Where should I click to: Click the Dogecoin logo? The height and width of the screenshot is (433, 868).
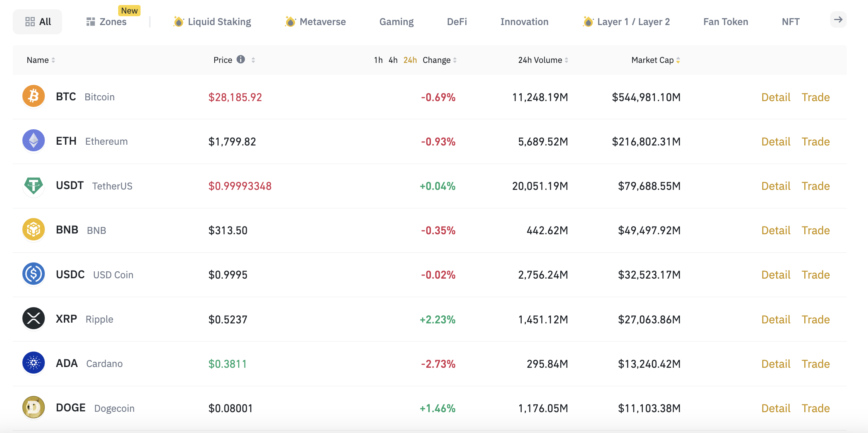(x=34, y=407)
